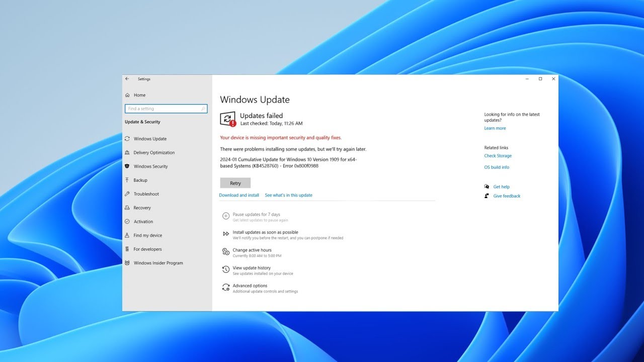644x362 pixels.
Task: Click the Troubleshoot wrench icon
Action: pyautogui.click(x=127, y=194)
